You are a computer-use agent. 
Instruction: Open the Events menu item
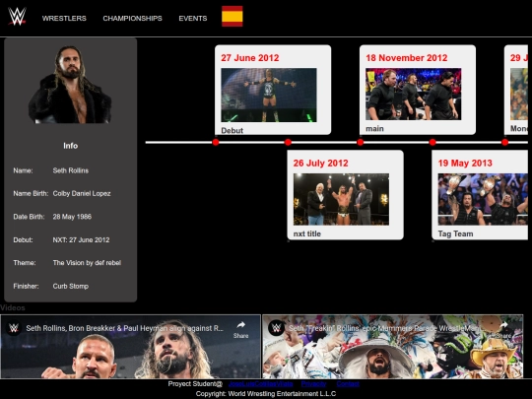point(193,19)
